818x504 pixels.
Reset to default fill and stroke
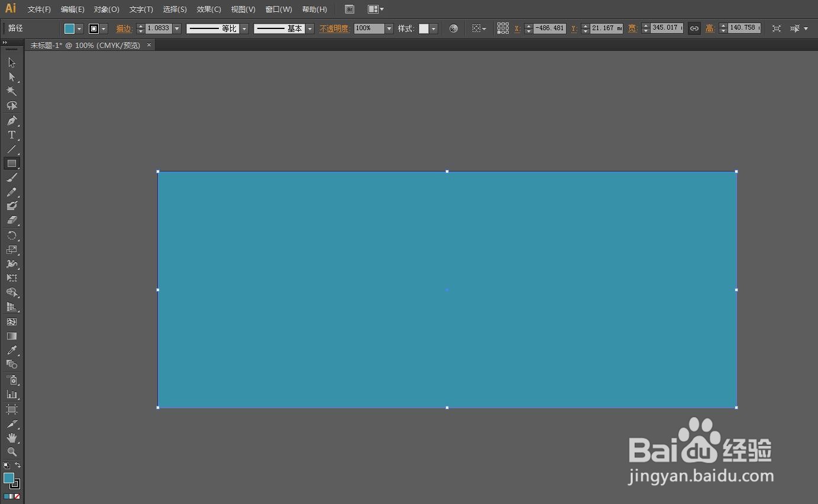pyautogui.click(x=7, y=466)
